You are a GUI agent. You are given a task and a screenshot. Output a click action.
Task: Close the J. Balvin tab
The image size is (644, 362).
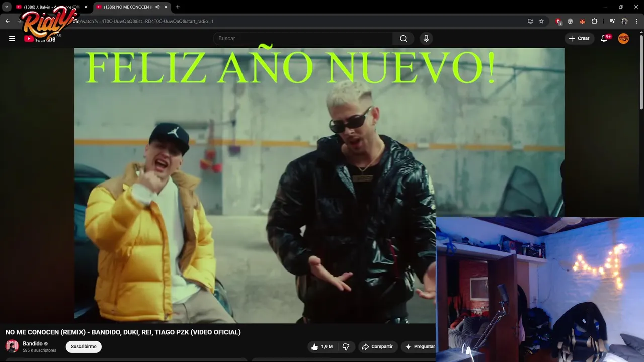click(x=86, y=7)
